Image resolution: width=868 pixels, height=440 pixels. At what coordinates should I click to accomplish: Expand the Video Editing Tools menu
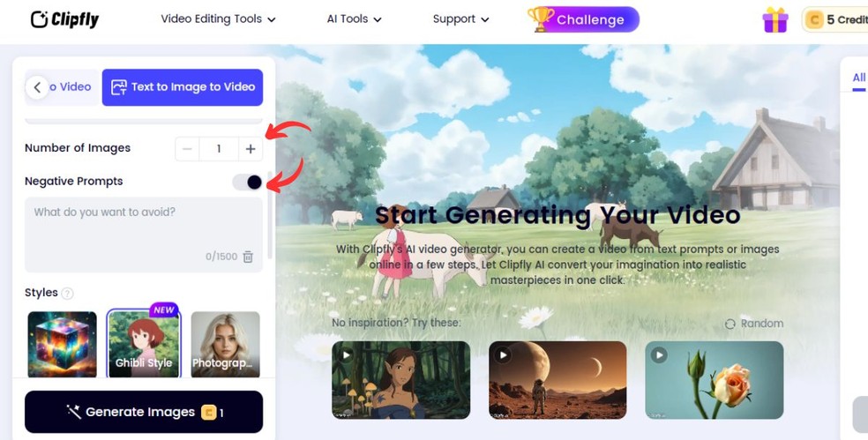pyautogui.click(x=218, y=19)
